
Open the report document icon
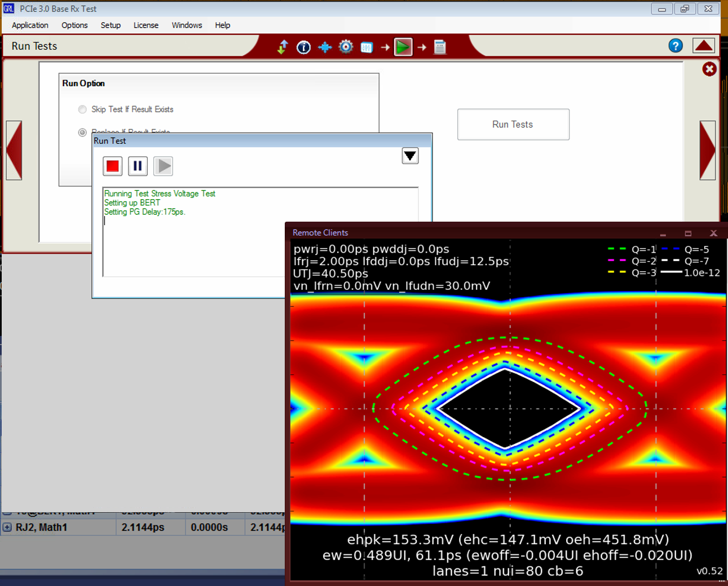tap(440, 47)
